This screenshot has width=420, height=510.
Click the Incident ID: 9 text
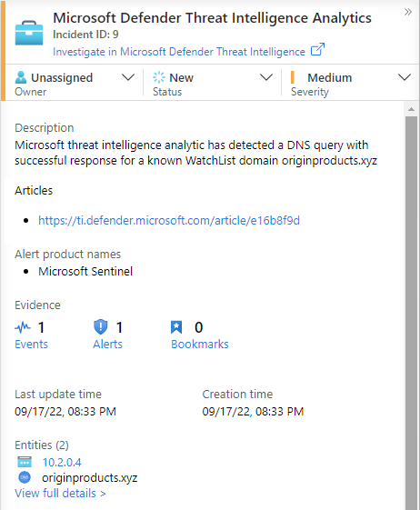click(x=85, y=35)
